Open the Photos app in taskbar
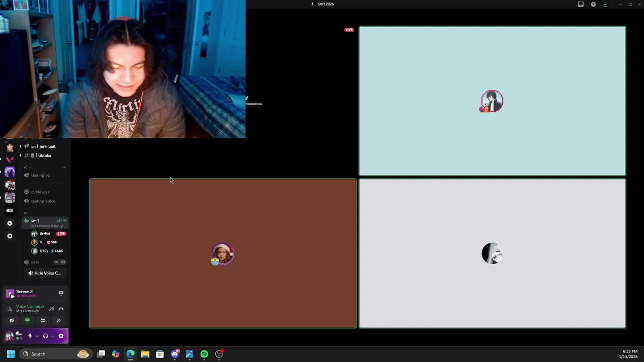 pyautogui.click(x=189, y=354)
